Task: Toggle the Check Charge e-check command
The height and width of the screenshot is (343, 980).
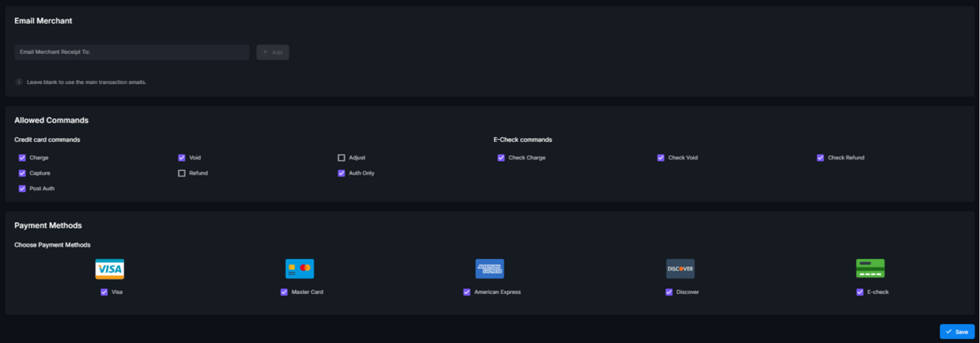Action: point(501,158)
